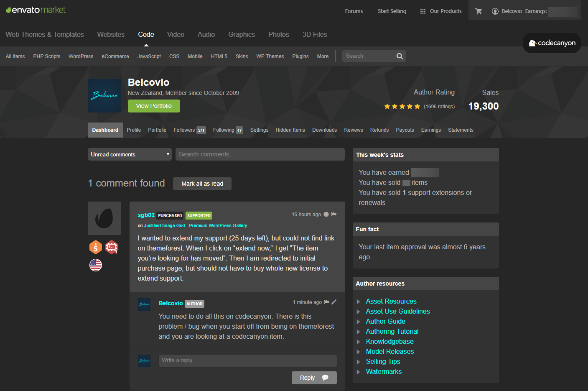Open the shopping cart
This screenshot has width=588, height=391.
[479, 11]
